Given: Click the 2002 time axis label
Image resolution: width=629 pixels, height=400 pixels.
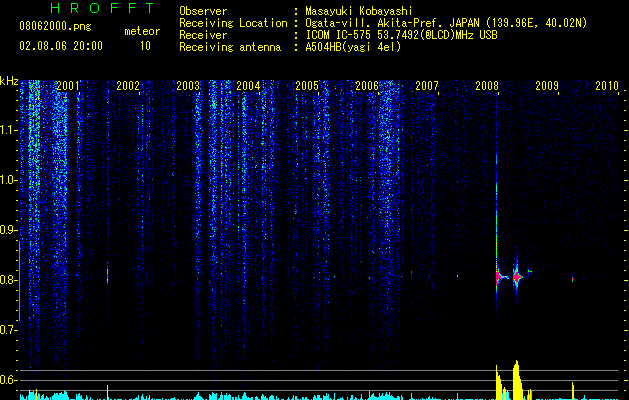Looking at the screenshot, I should pos(128,85).
